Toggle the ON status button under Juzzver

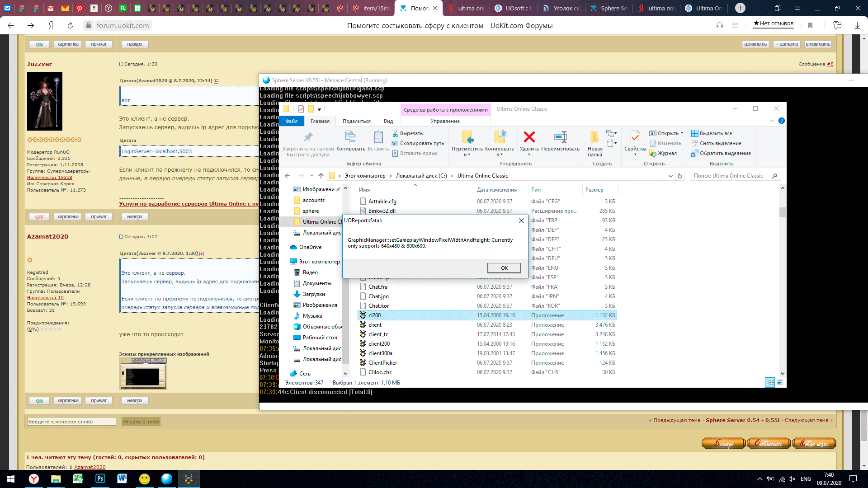[39, 401]
